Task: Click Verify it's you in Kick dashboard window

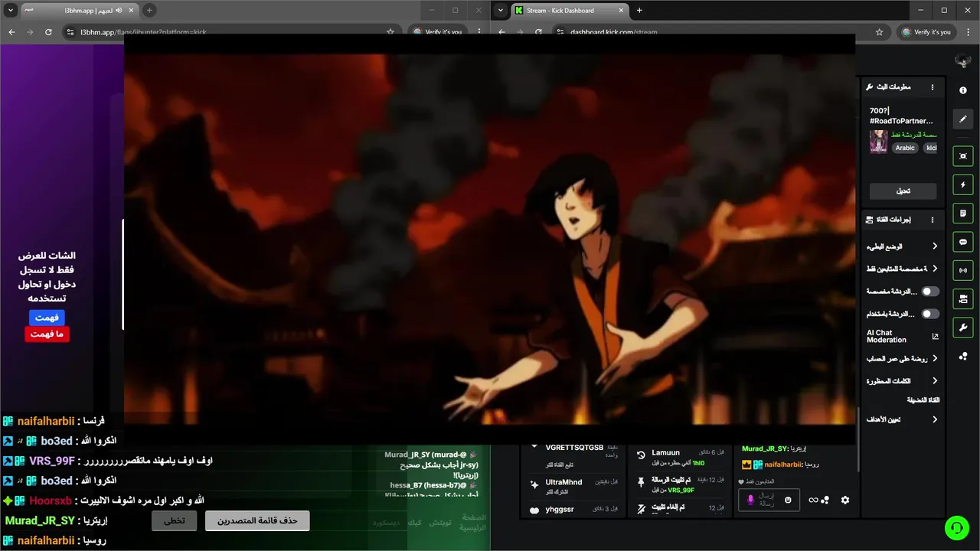Action: [927, 32]
